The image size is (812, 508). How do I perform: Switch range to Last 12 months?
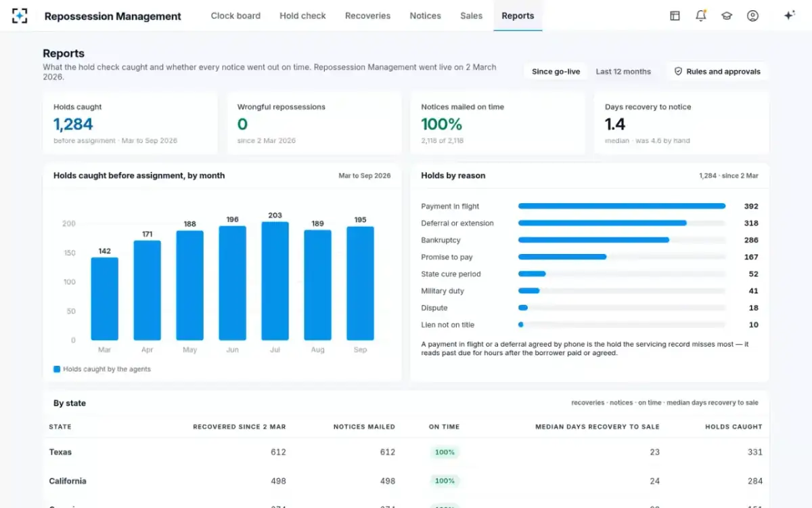pyautogui.click(x=623, y=71)
